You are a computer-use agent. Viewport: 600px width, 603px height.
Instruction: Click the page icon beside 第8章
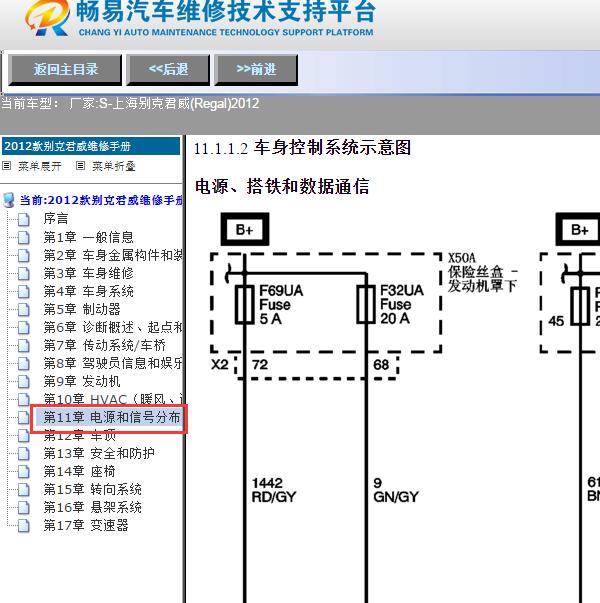click(23, 363)
